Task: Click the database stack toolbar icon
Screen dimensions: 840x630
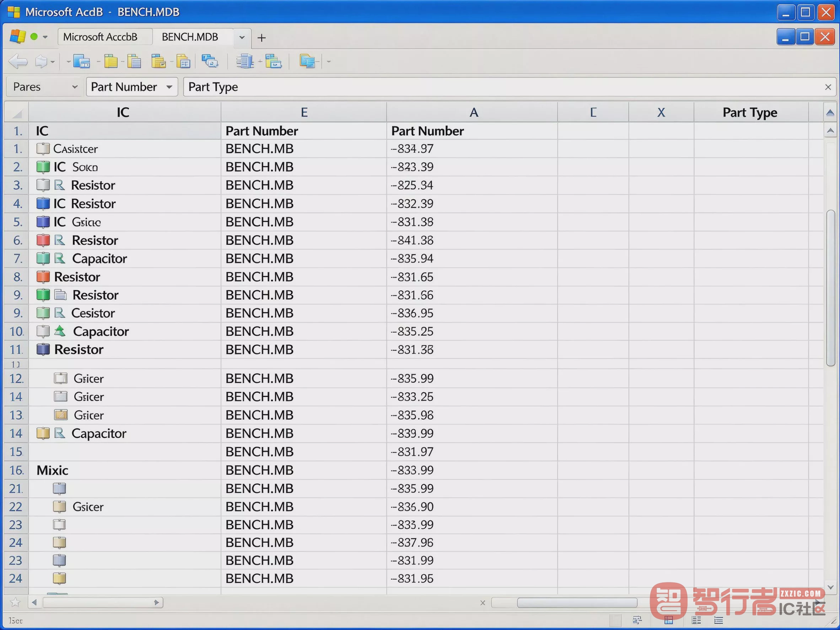Action: (x=245, y=61)
